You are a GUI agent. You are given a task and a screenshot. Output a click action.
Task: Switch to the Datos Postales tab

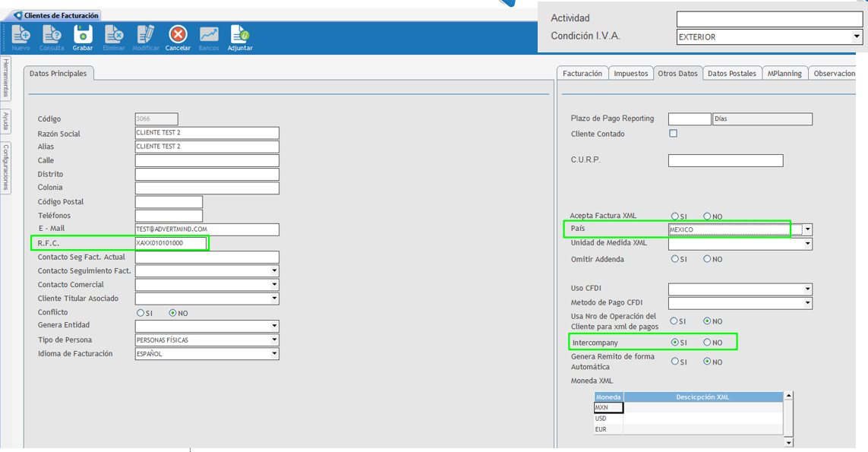(732, 73)
